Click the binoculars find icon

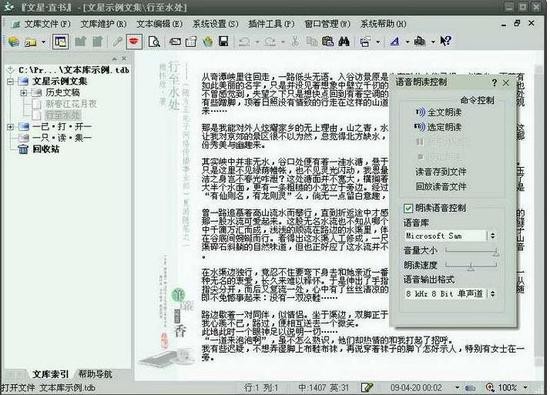tap(344, 42)
